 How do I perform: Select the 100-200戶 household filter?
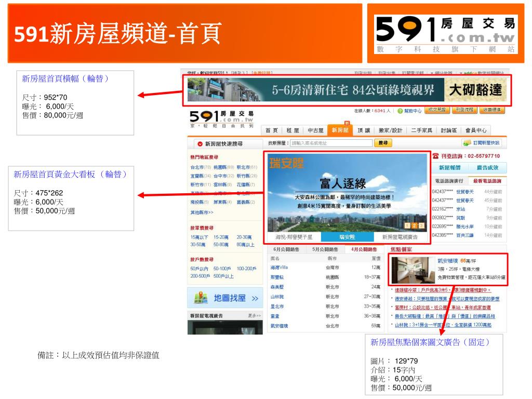pos(246,269)
